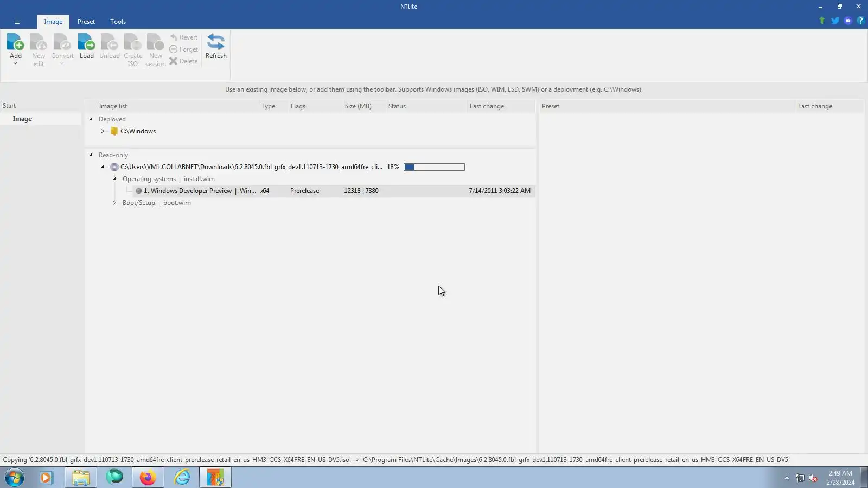Collapse Operating systems install.wim node
The height and width of the screenshot is (488, 868).
tap(114, 179)
